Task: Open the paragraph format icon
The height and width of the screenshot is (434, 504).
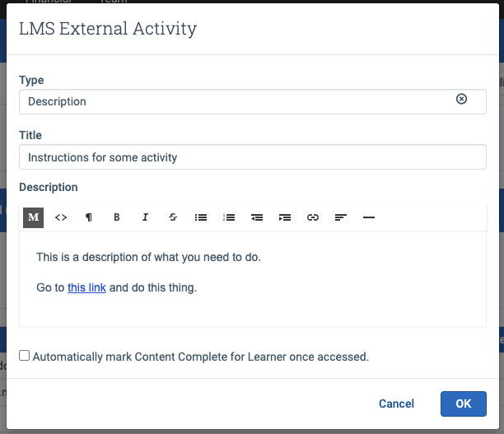Action: (x=89, y=217)
